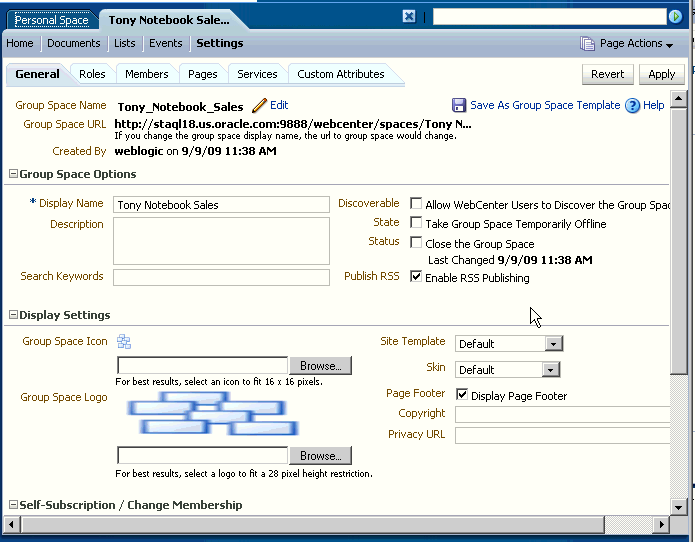Switch to the Personal Space tab
695x542 pixels.
(51, 20)
